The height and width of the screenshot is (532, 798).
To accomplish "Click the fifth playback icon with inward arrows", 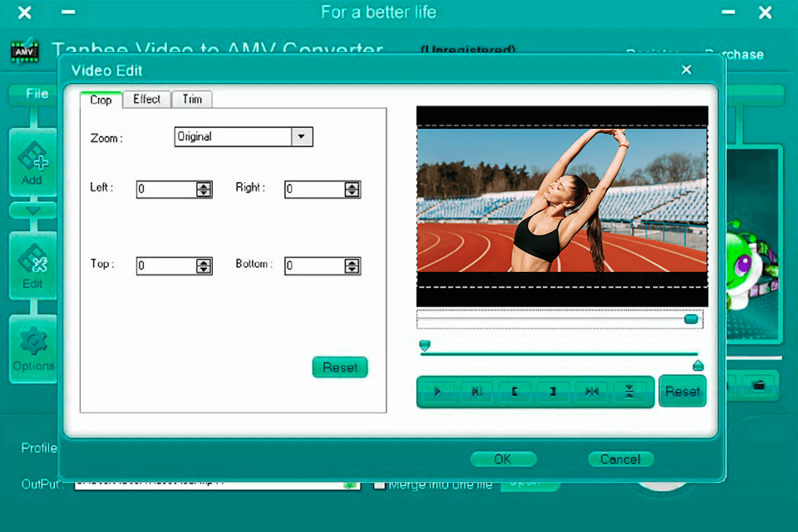I will click(x=591, y=392).
